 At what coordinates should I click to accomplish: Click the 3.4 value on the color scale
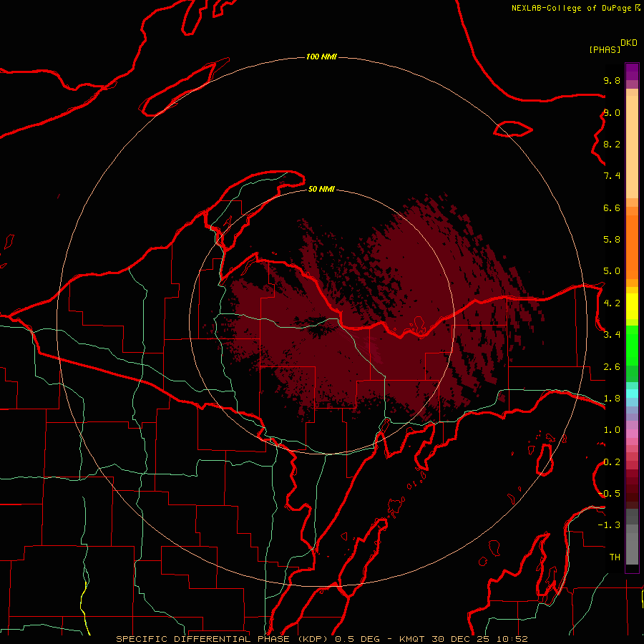tap(612, 335)
